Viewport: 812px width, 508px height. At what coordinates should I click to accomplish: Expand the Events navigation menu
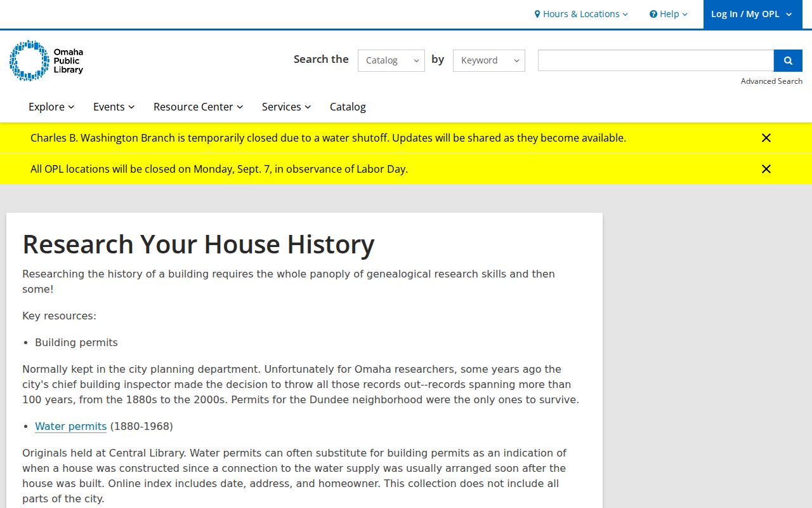(114, 107)
